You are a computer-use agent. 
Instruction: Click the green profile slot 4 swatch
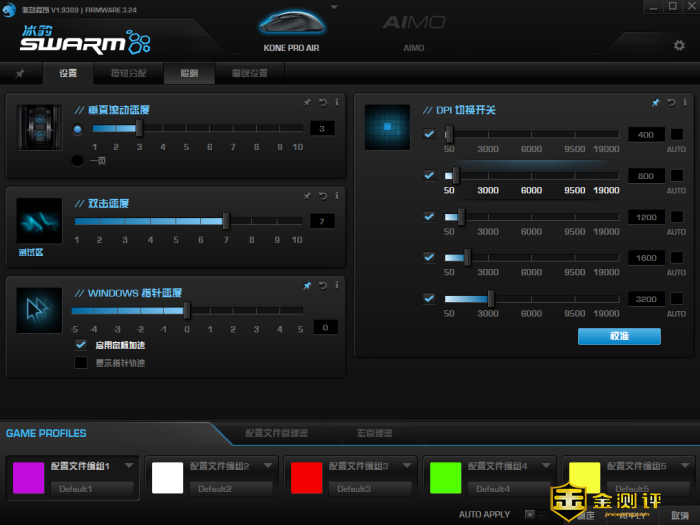pos(444,478)
